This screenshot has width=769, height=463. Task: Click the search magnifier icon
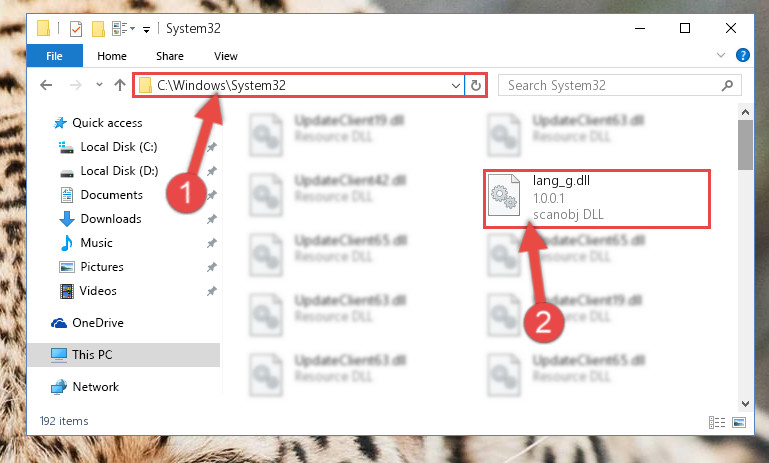727,85
